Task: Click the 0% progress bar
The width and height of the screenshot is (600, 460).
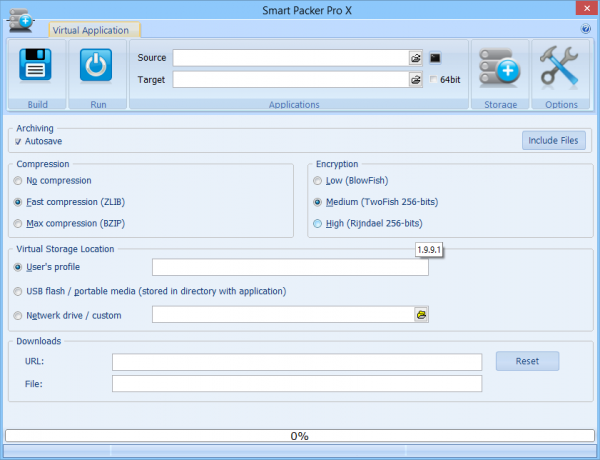Action: pos(300,436)
